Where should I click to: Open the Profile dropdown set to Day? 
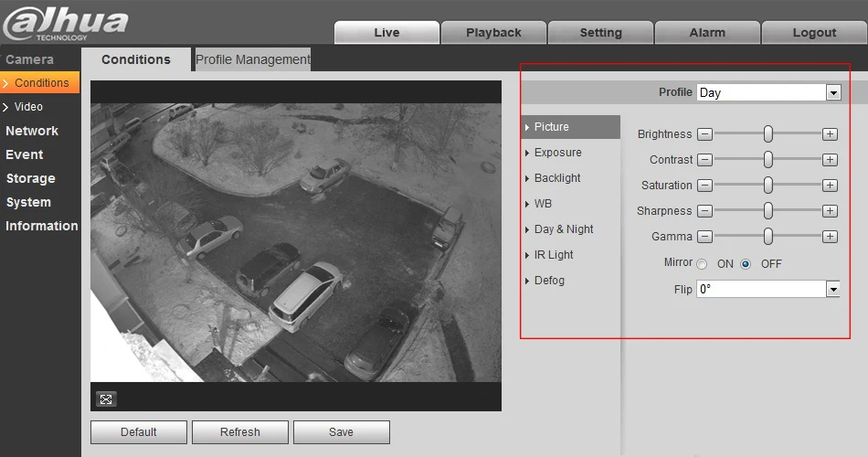click(x=768, y=92)
